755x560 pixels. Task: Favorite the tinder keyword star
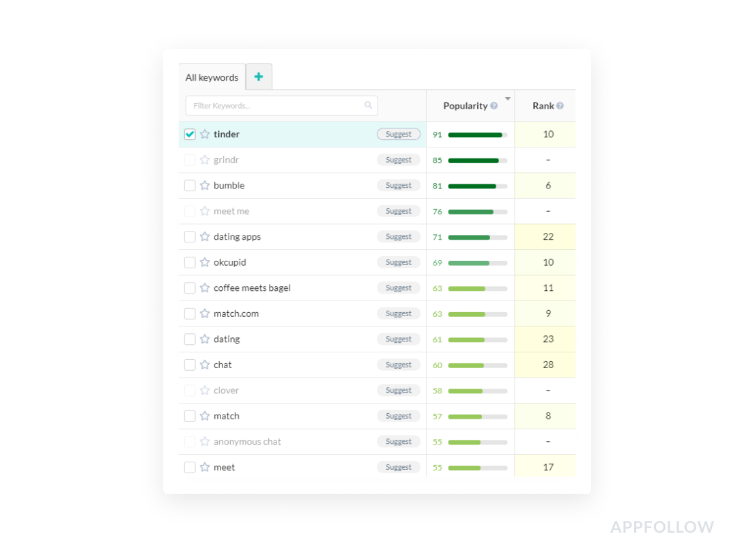coord(205,134)
